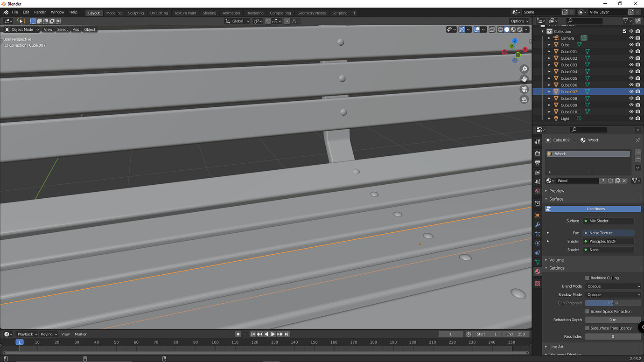Add a new material slot

(638, 152)
